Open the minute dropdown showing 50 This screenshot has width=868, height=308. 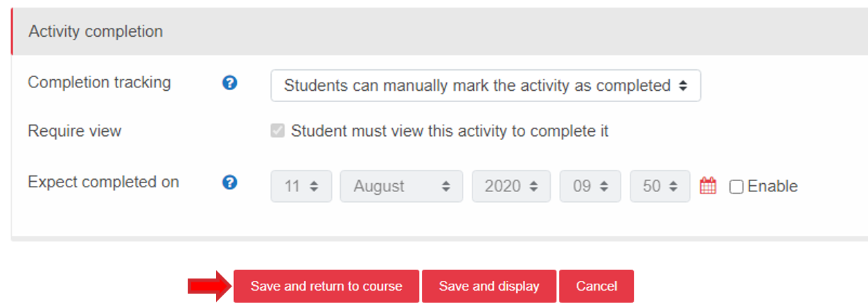(659, 186)
